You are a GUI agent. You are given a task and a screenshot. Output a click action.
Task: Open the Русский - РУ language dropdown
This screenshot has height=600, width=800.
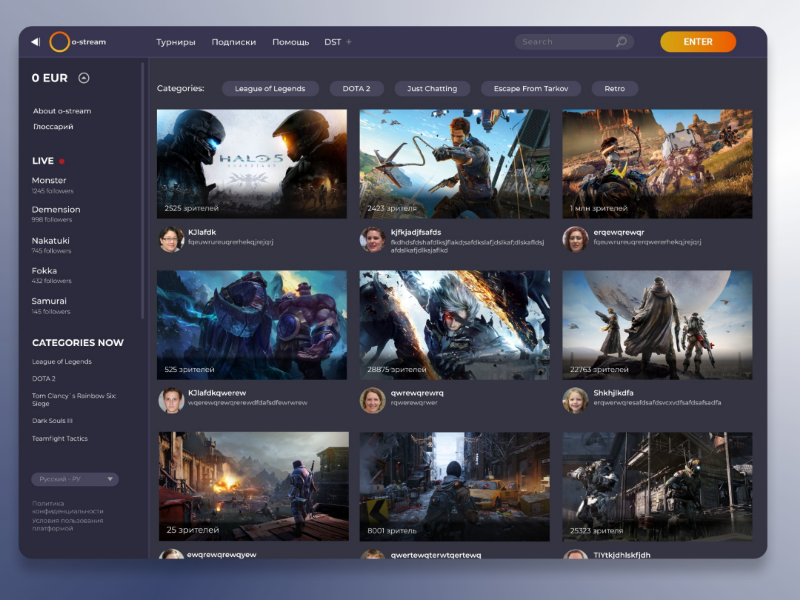click(x=74, y=479)
